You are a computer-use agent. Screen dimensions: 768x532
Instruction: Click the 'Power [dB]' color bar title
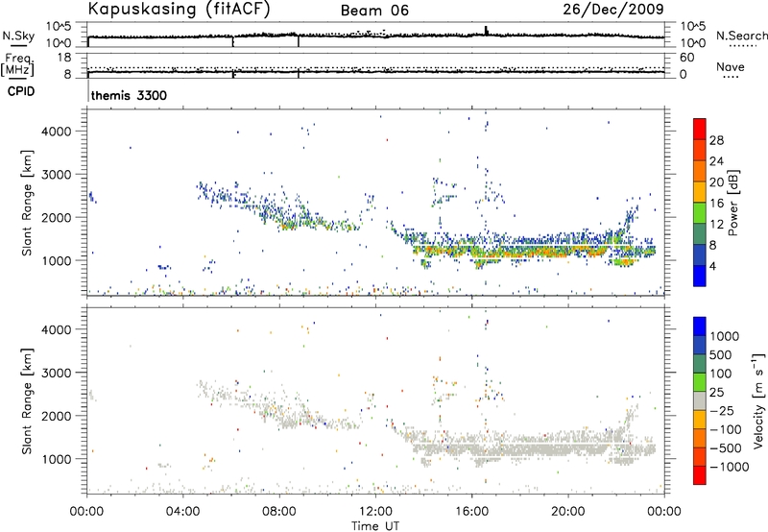click(x=732, y=203)
